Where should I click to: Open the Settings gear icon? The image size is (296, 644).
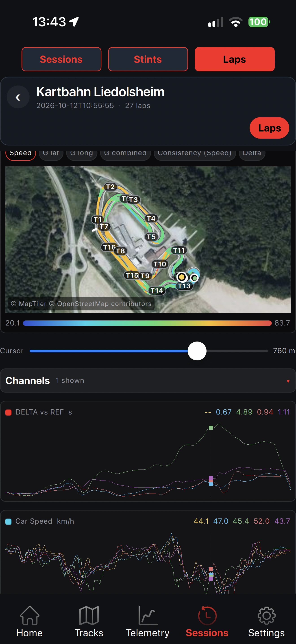click(x=266, y=615)
